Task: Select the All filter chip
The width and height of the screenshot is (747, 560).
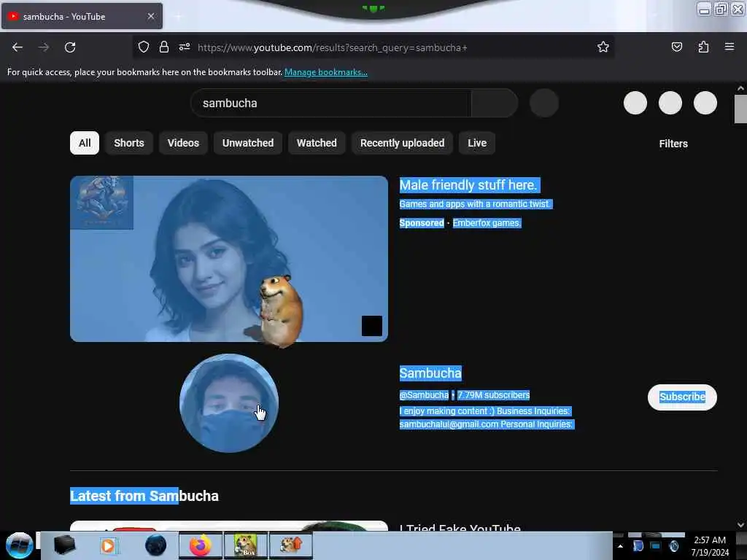Action: tap(85, 143)
